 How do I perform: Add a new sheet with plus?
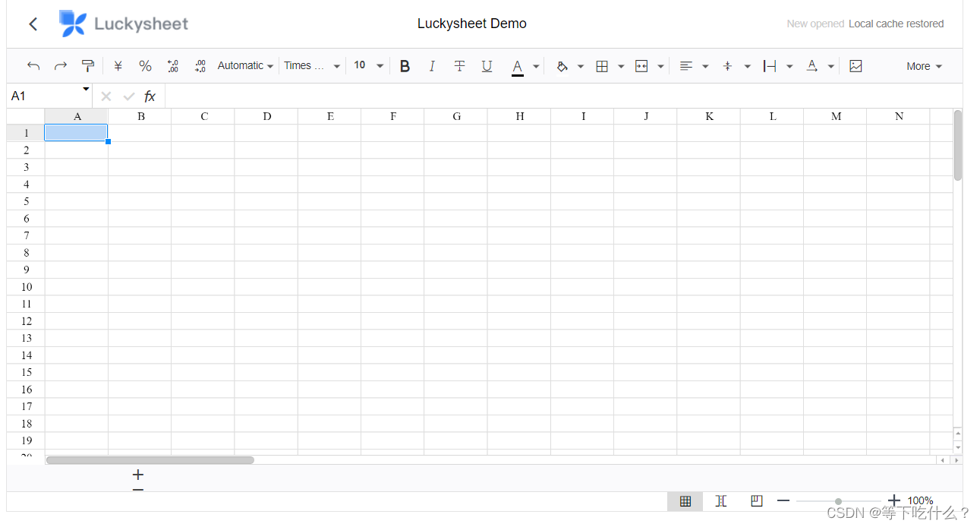(137, 475)
